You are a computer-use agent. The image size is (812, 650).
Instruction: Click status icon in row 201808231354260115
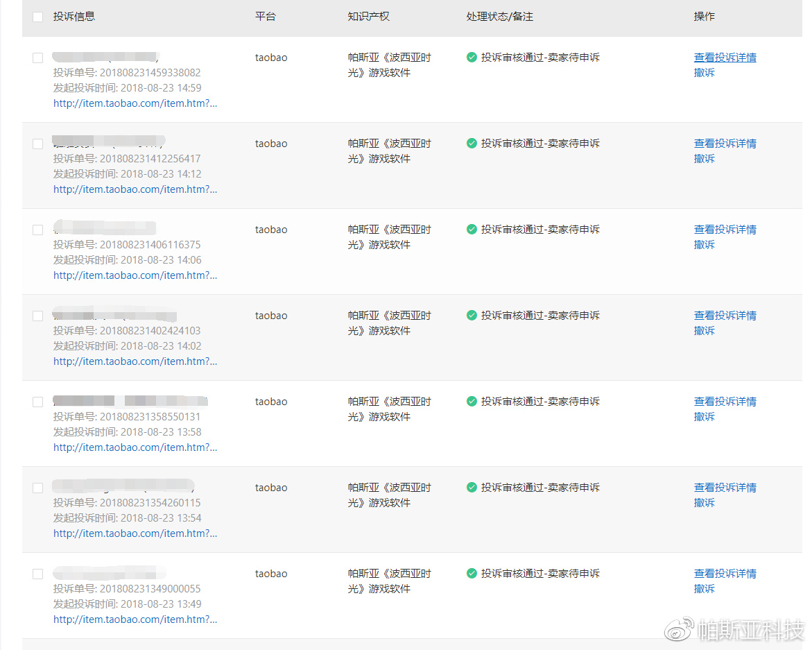[x=472, y=488]
